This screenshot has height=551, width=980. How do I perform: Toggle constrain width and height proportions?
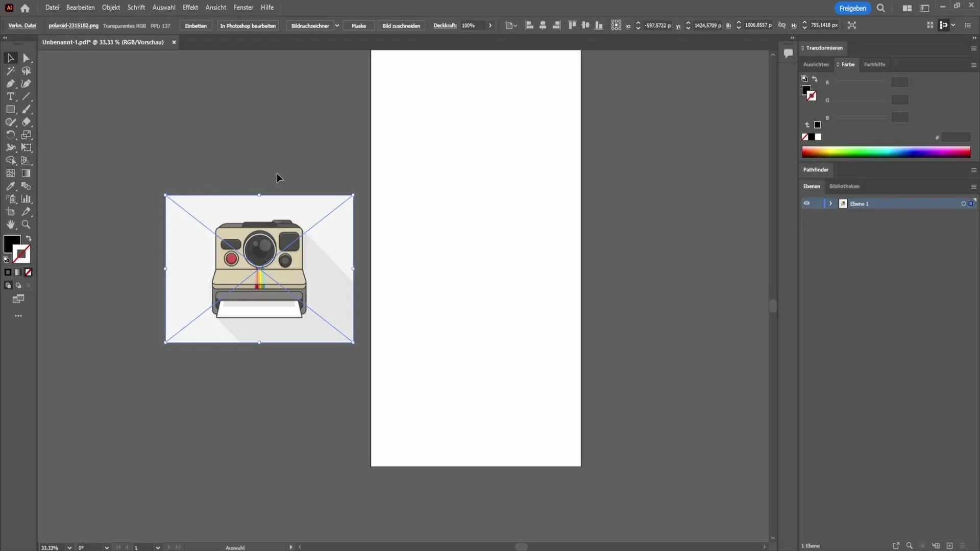pos(781,25)
